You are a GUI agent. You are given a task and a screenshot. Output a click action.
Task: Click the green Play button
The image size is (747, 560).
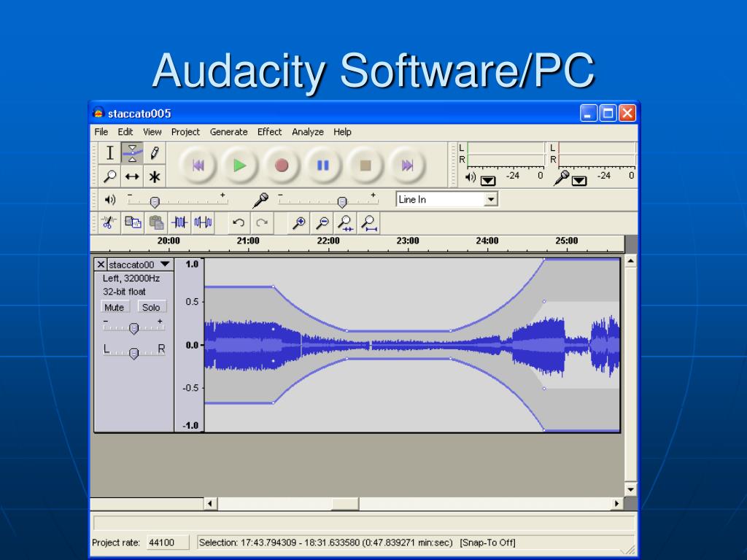(239, 166)
